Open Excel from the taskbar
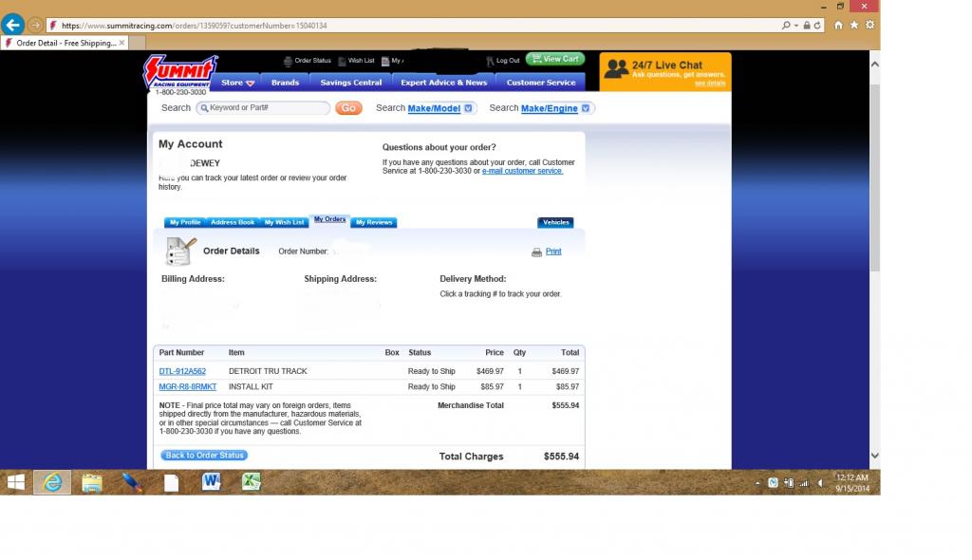This screenshot has width=972, height=560. tap(251, 482)
